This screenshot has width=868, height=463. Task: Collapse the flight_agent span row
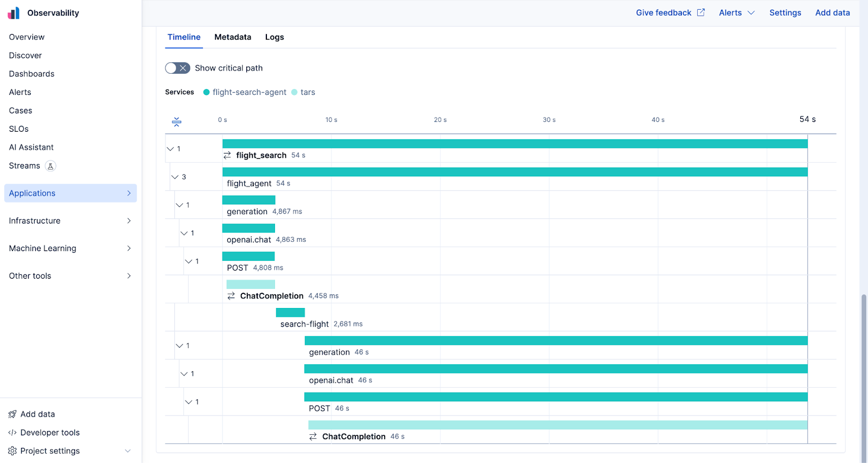175,177
